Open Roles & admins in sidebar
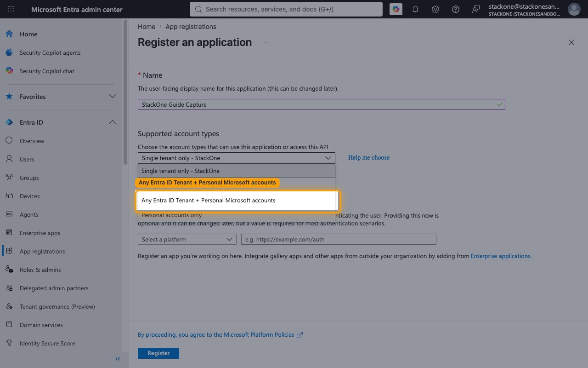This screenshot has height=368, width=588. pyautogui.click(x=40, y=270)
